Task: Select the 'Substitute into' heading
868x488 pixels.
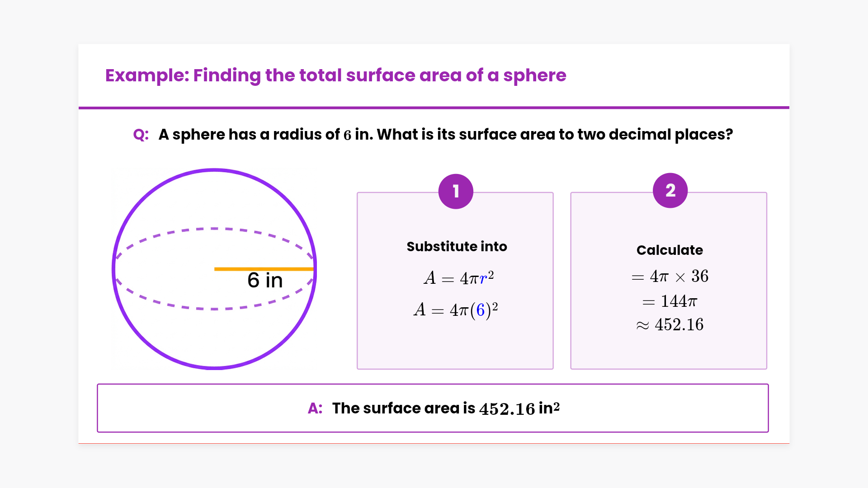Action: pyautogui.click(x=457, y=247)
